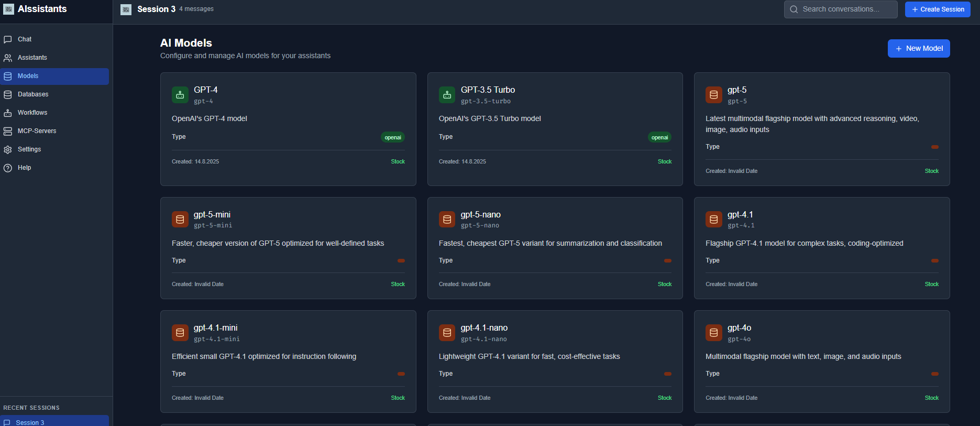This screenshot has width=980, height=426.
Task: Go to Assistants section
Action: click(x=54, y=58)
